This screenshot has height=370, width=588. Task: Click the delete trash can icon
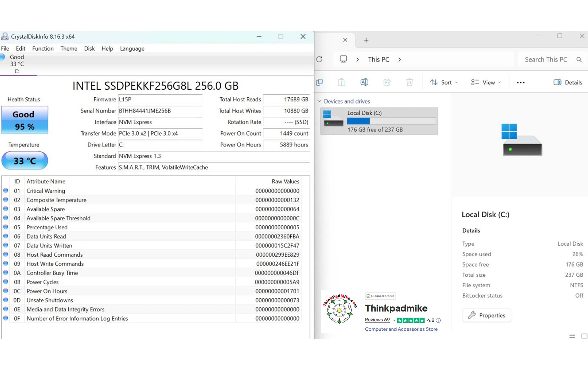coord(409,82)
